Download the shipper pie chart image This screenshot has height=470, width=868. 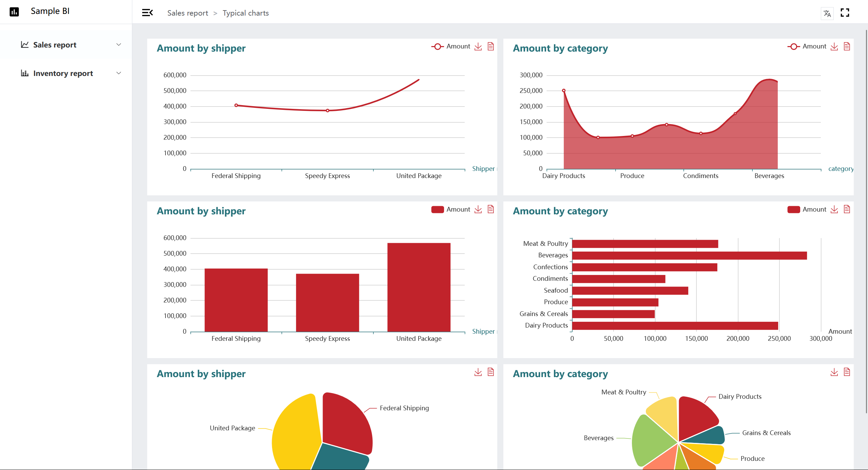(478, 372)
